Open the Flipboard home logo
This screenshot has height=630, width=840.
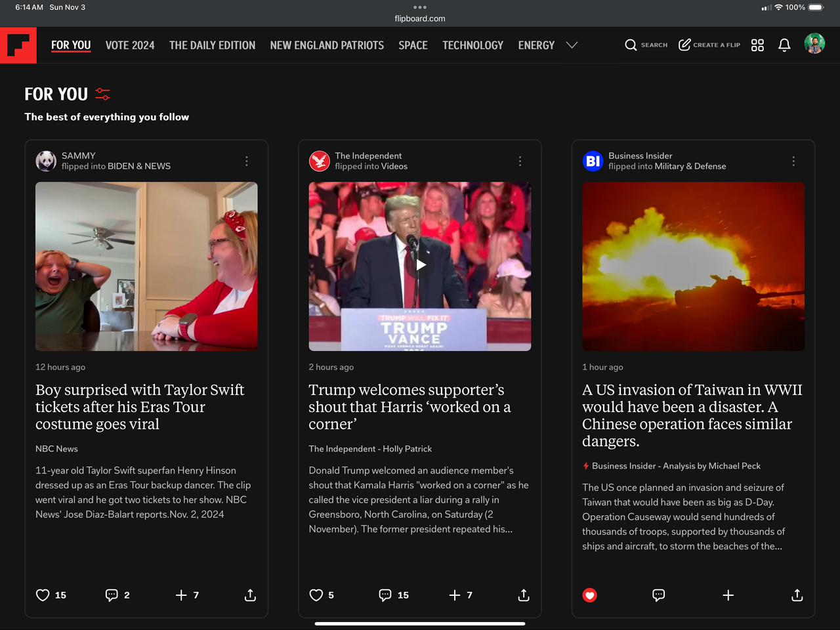pyautogui.click(x=18, y=45)
